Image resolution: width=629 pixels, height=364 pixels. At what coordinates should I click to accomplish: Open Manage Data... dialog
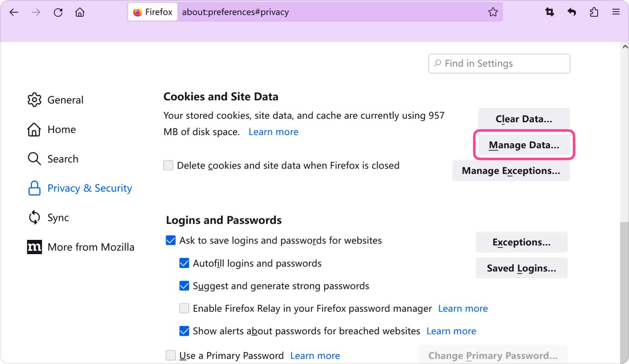point(524,145)
